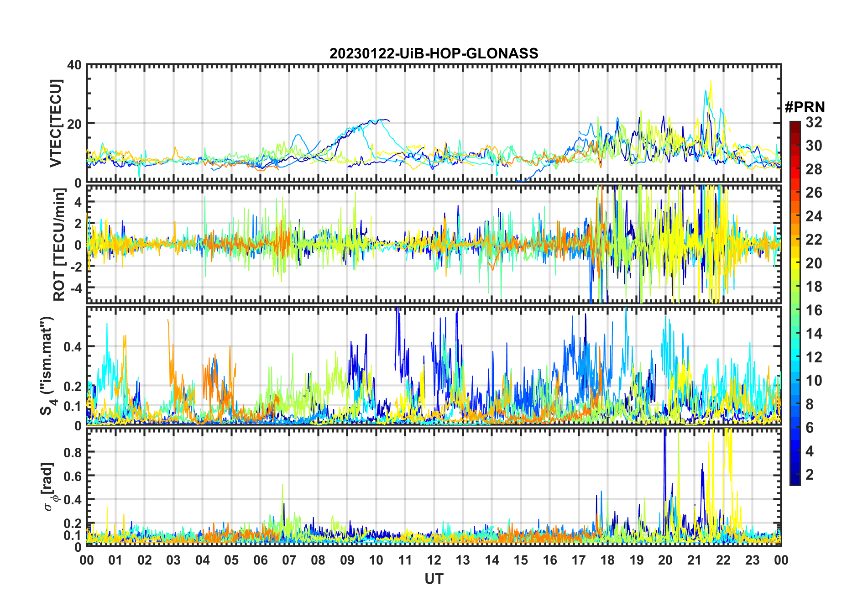Click the UT x-axis label

tap(434, 579)
